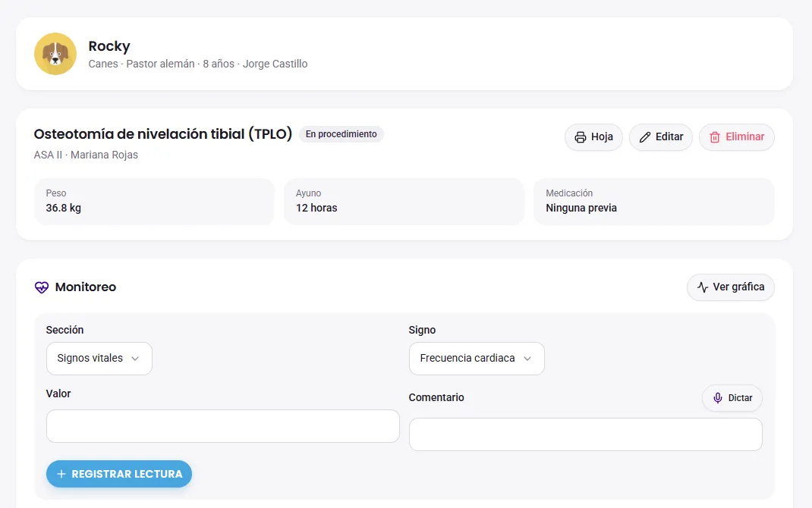This screenshot has width=812, height=508.
Task: Click the Medicación Ninguna previa card
Action: [654, 201]
